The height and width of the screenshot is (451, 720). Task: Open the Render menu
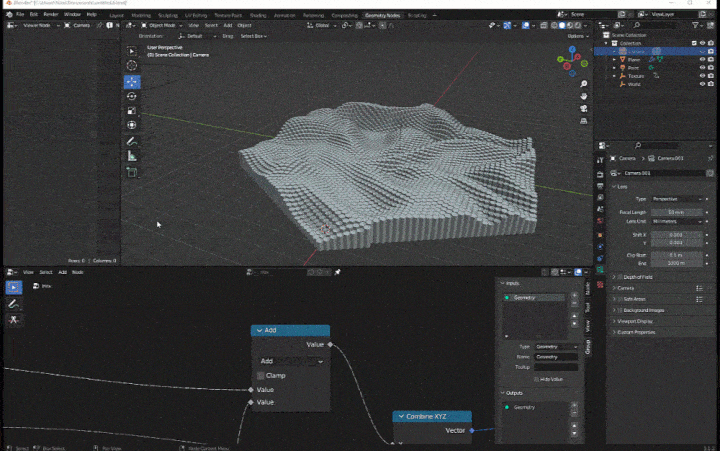(50, 15)
